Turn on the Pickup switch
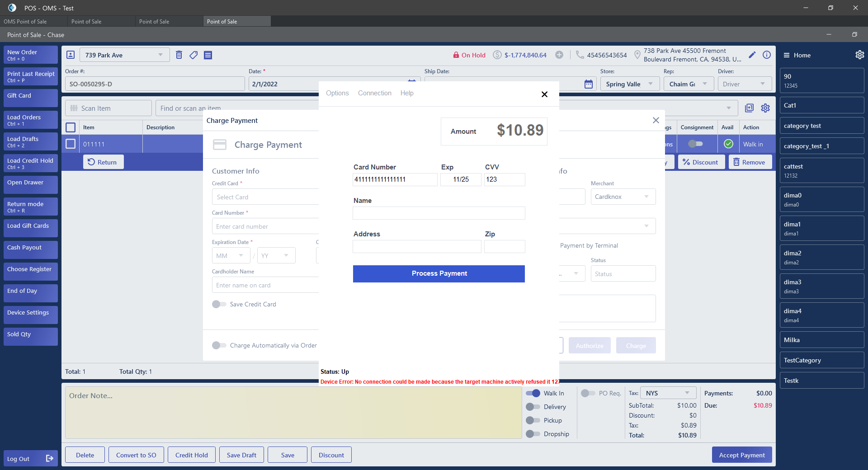The image size is (868, 470). tap(533, 420)
